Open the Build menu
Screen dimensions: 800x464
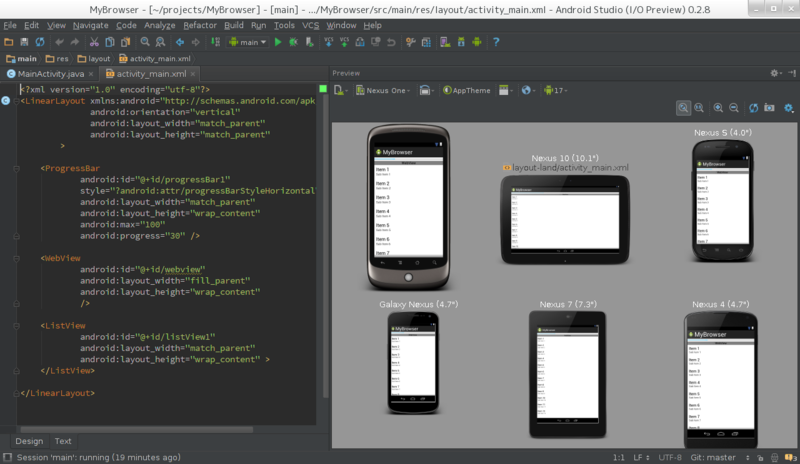[234, 25]
